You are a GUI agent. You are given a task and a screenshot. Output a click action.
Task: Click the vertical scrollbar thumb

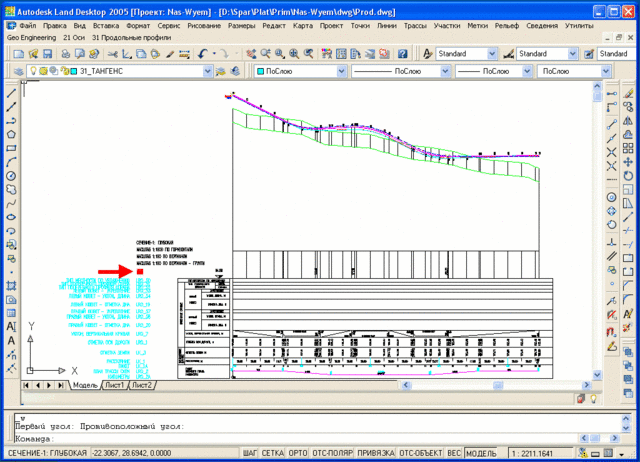pyautogui.click(x=597, y=96)
